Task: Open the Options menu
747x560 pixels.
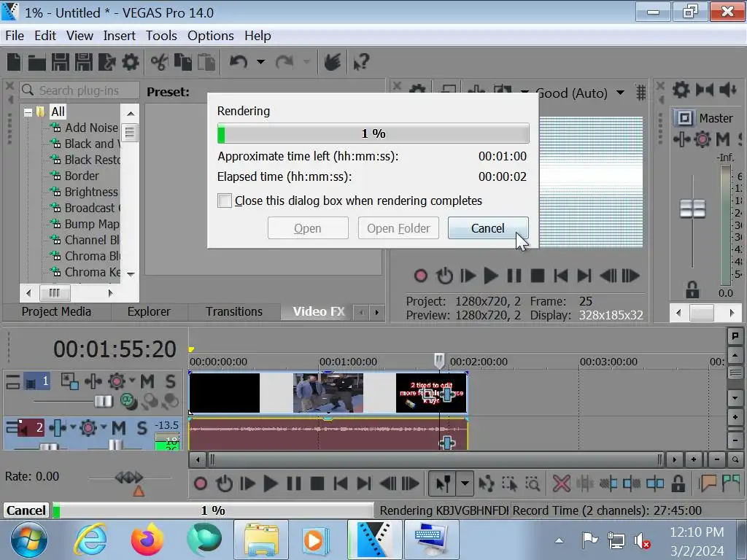Action: click(x=211, y=36)
